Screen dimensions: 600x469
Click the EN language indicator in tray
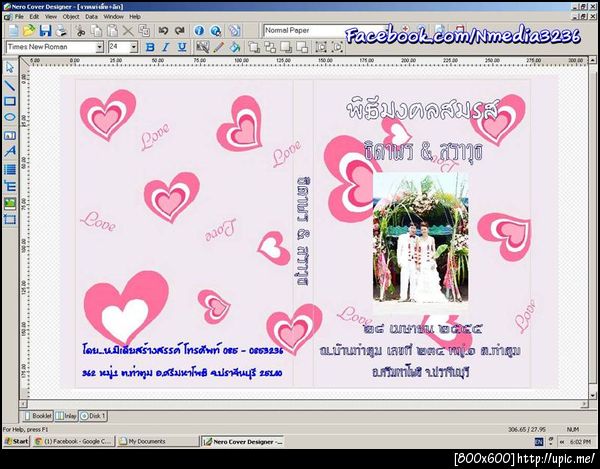pyautogui.click(x=538, y=442)
